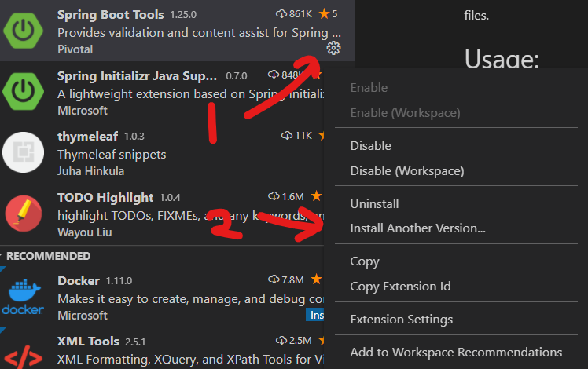Open the Spring Boot Tools extension title
Screen dimensions: 588x369
point(111,15)
